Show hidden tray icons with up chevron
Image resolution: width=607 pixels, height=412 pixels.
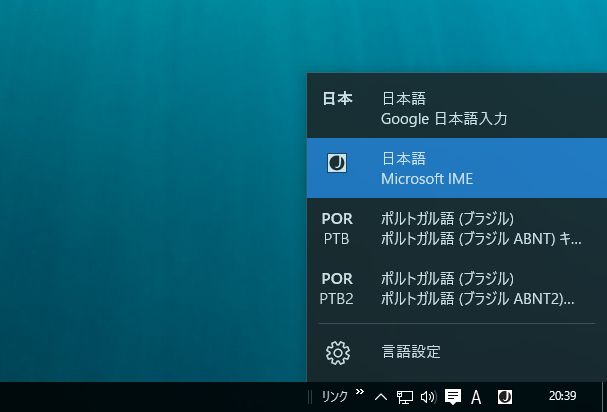coord(381,397)
